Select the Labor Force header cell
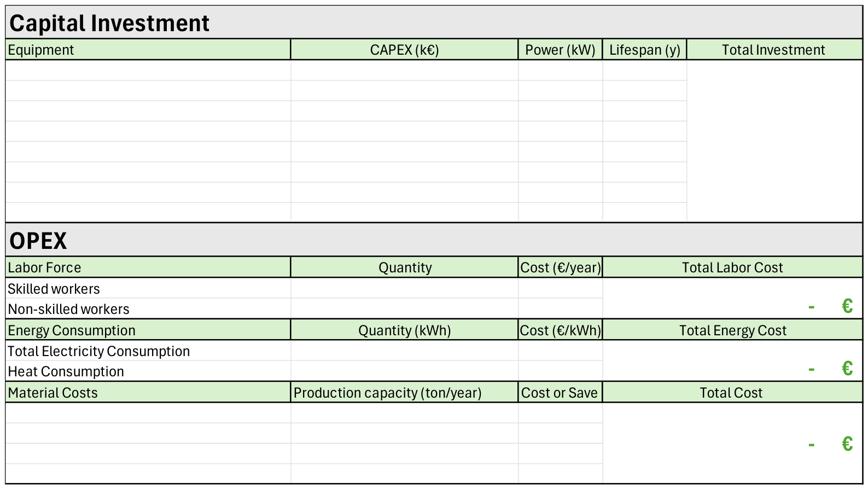The width and height of the screenshot is (868, 489). pos(148,267)
